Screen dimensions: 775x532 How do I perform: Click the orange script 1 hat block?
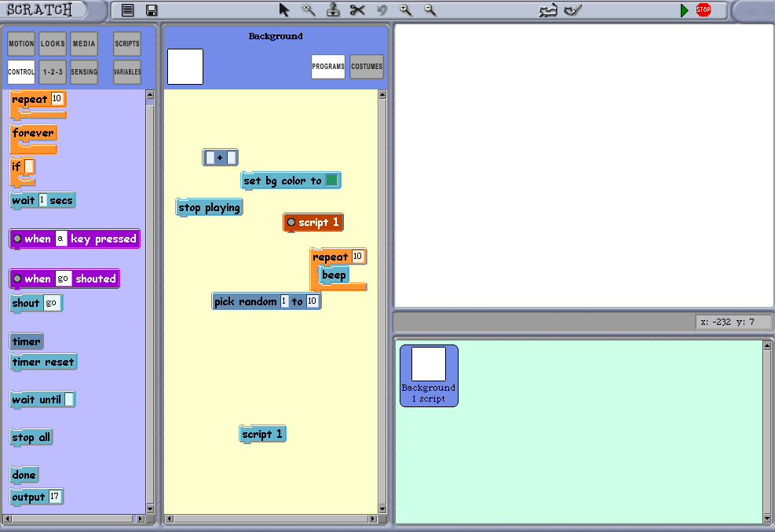pos(313,223)
